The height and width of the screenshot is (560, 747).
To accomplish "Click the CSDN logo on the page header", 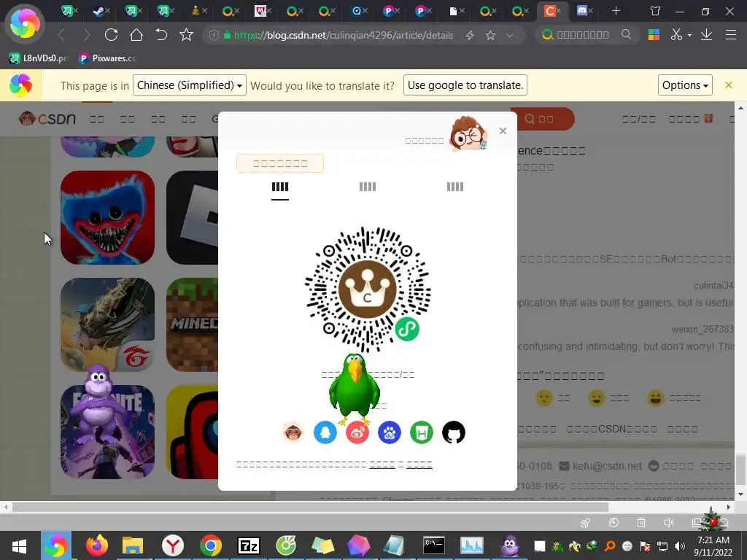I will tap(47, 119).
